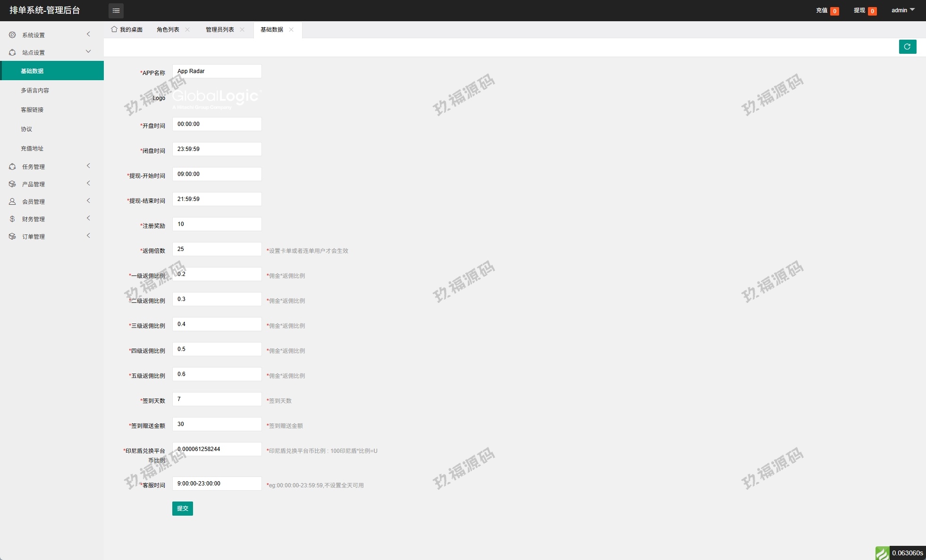Click the 产品管理 cube icon

point(12,184)
